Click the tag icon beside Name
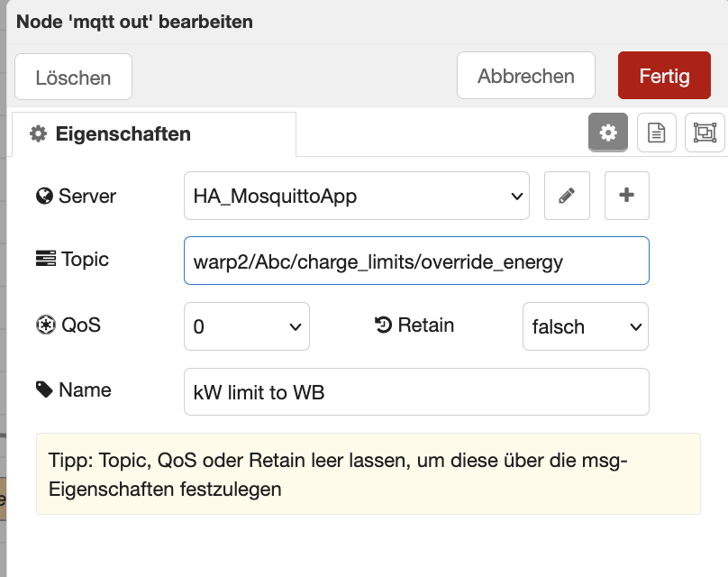Viewport: 728px width, 577px height. click(44, 389)
